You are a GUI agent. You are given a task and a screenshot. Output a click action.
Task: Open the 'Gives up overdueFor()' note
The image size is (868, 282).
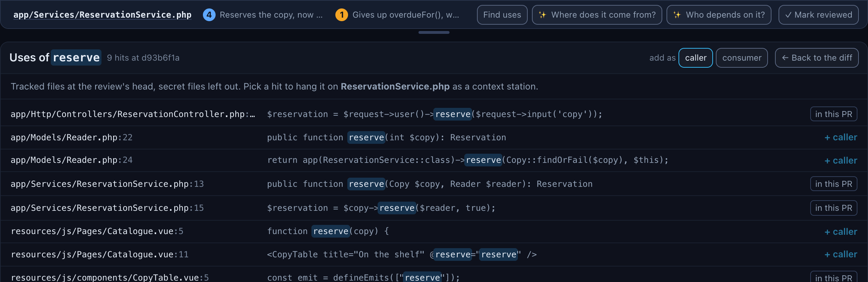406,15
